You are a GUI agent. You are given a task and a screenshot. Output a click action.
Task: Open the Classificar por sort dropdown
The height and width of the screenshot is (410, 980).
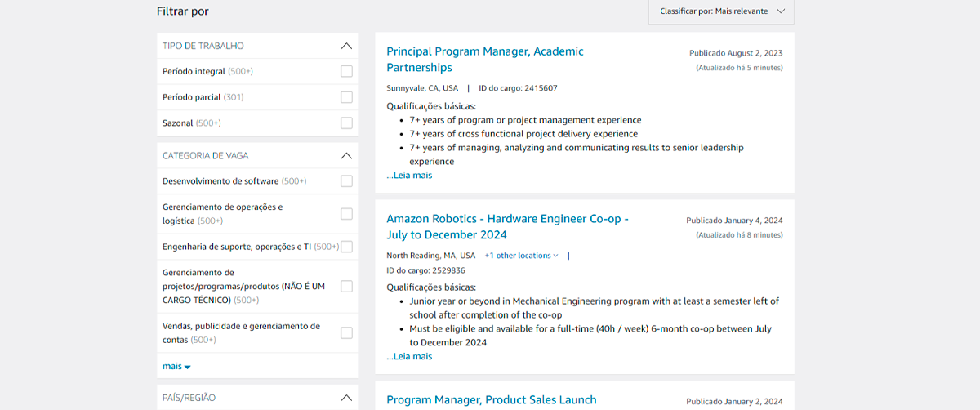[x=721, y=11]
